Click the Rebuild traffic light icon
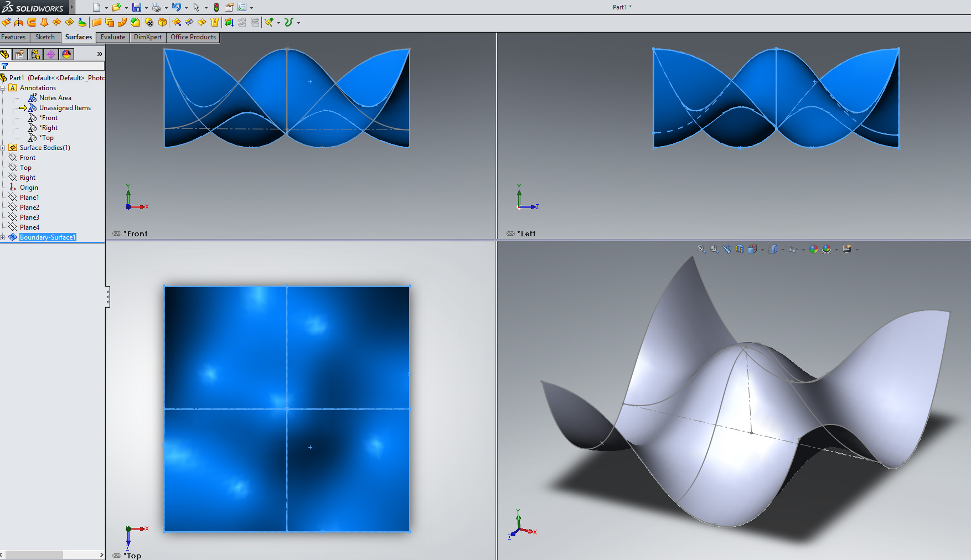 (216, 7)
